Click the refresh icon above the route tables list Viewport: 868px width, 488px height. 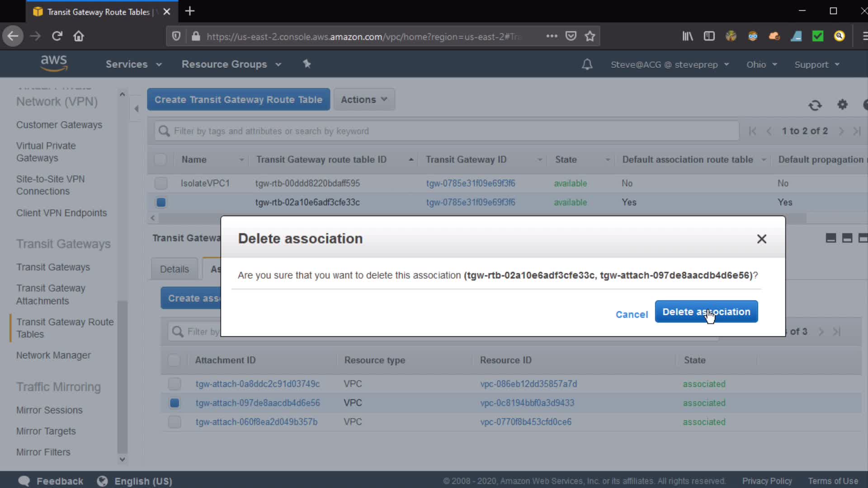(815, 105)
